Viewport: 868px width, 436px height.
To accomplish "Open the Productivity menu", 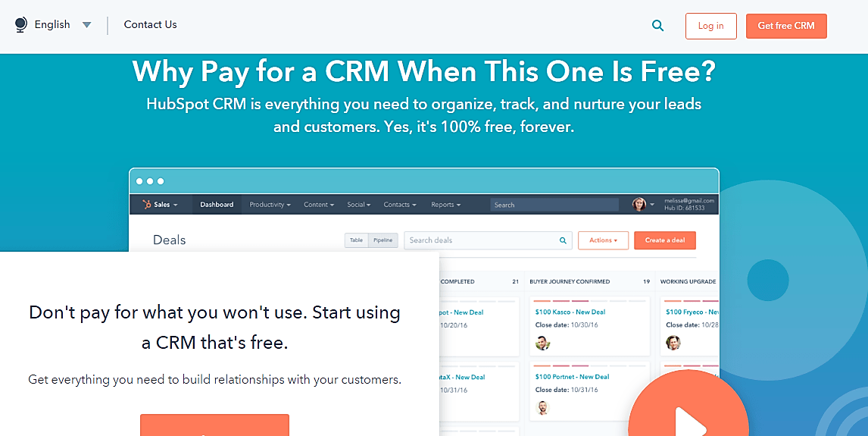I will coord(270,205).
